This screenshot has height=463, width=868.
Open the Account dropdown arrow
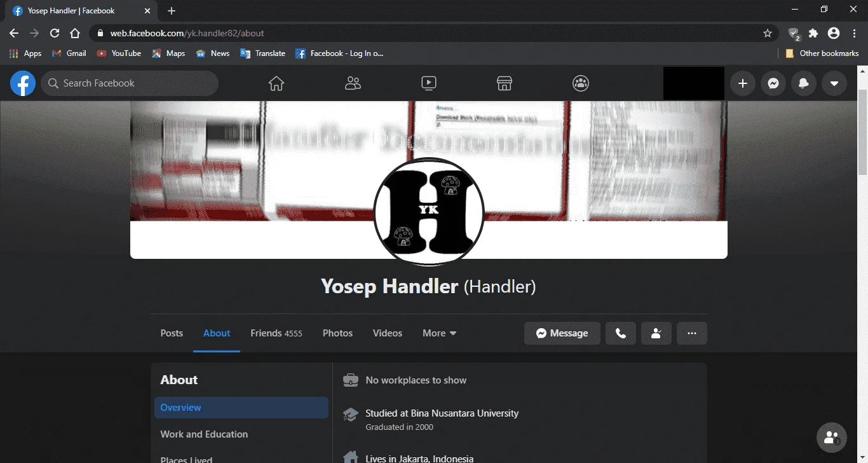[834, 83]
